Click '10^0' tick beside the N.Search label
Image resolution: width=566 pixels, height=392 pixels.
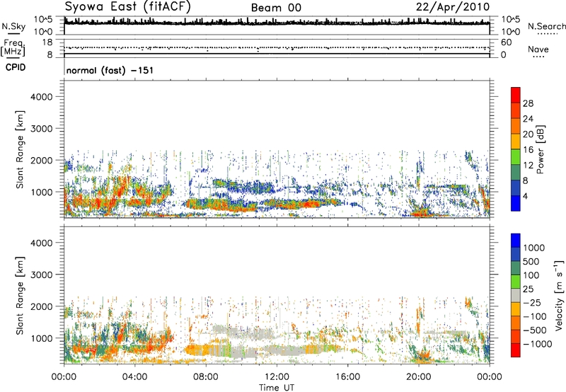point(511,32)
